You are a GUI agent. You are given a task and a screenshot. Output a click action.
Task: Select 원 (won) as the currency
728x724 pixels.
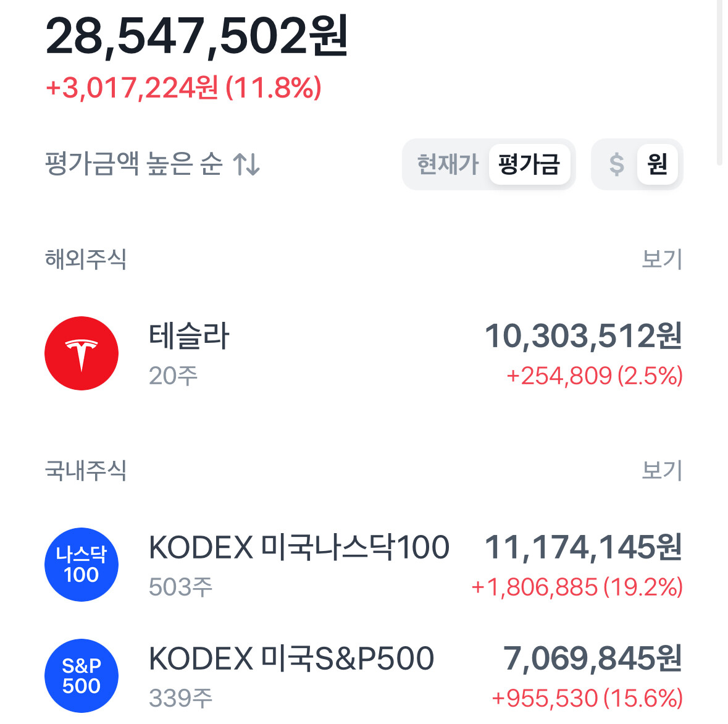(x=658, y=164)
